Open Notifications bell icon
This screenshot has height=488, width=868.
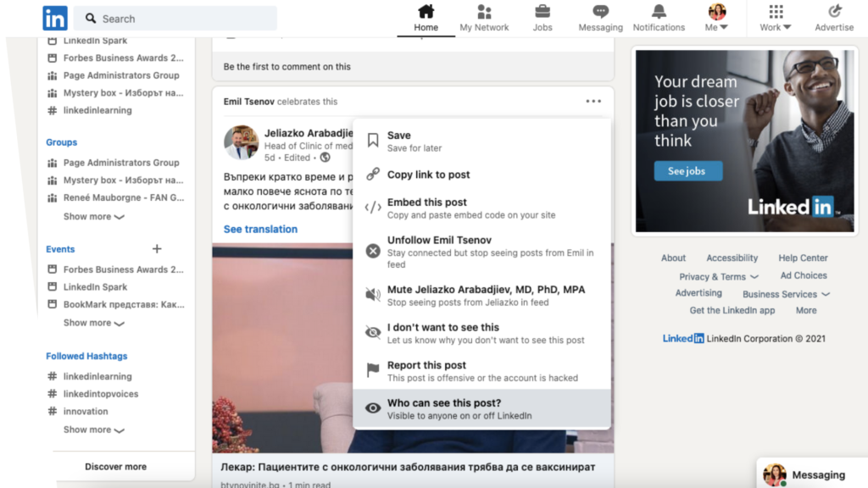[659, 12]
